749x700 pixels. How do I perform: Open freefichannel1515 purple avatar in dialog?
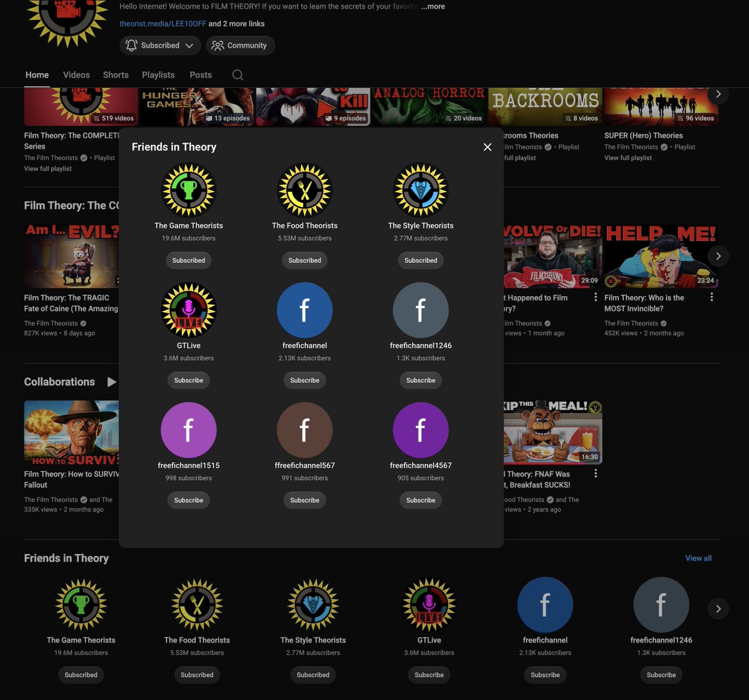pyautogui.click(x=188, y=430)
